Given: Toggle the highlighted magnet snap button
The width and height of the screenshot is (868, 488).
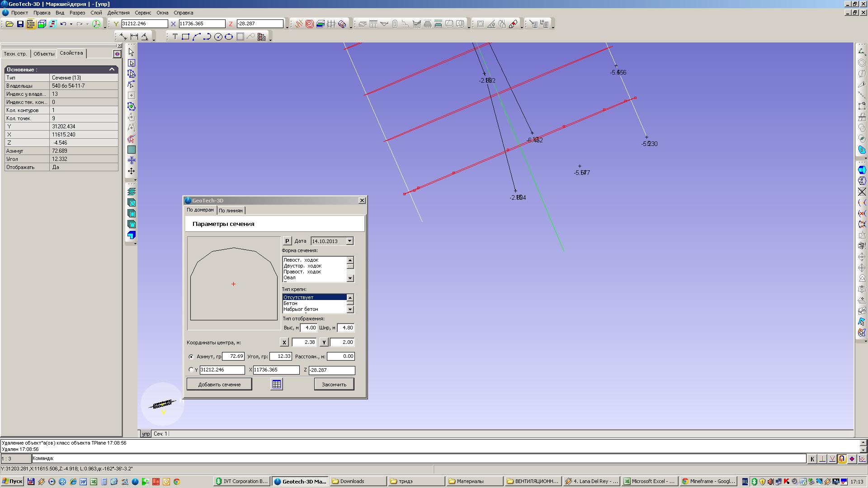Looking at the screenshot, I should (842, 459).
